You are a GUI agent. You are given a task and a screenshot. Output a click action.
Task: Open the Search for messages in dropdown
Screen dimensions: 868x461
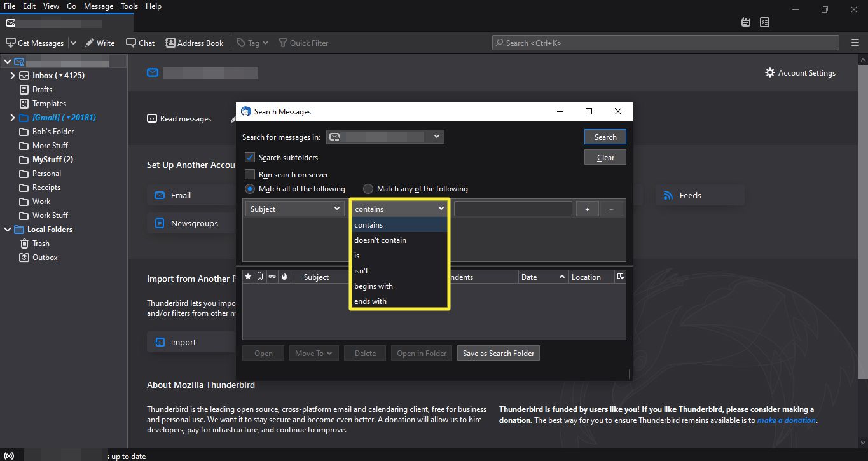[385, 137]
